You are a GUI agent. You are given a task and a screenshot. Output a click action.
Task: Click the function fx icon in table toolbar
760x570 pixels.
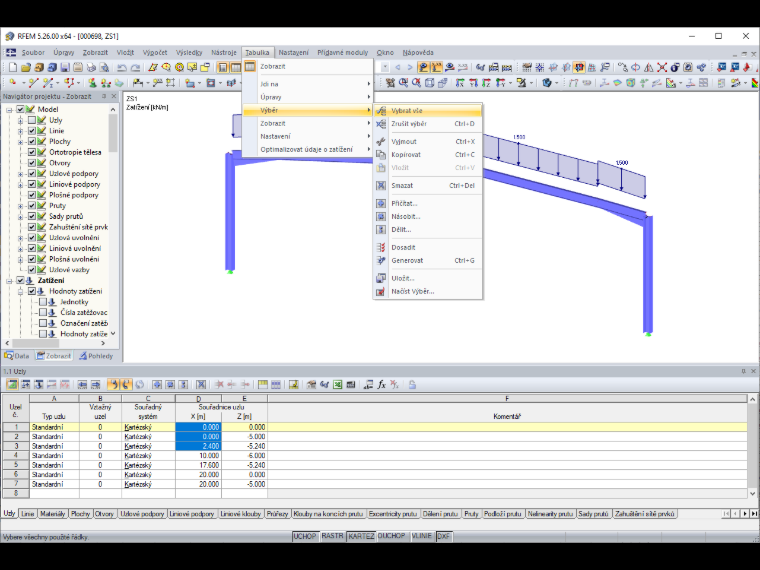[x=381, y=384]
